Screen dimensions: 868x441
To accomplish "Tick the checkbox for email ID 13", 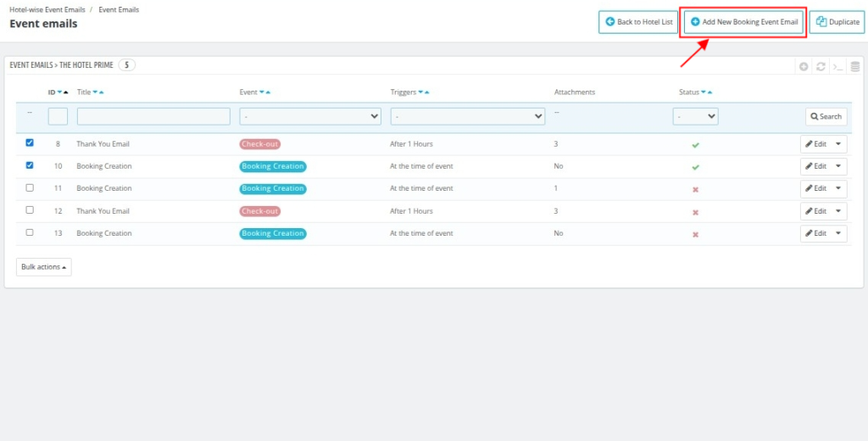I will (30, 232).
